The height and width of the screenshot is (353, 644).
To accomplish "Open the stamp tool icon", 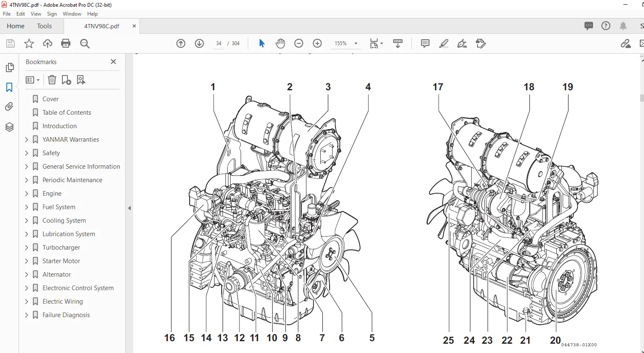I will (x=481, y=43).
